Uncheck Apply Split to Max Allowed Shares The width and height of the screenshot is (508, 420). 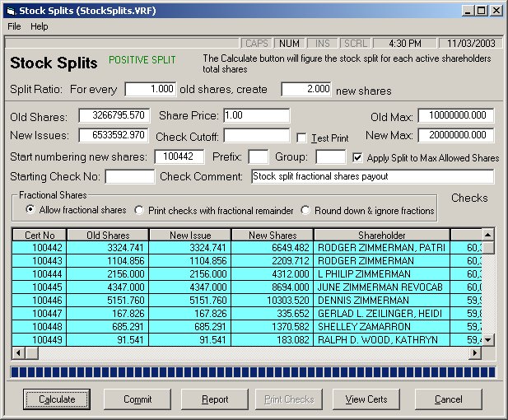(357, 157)
